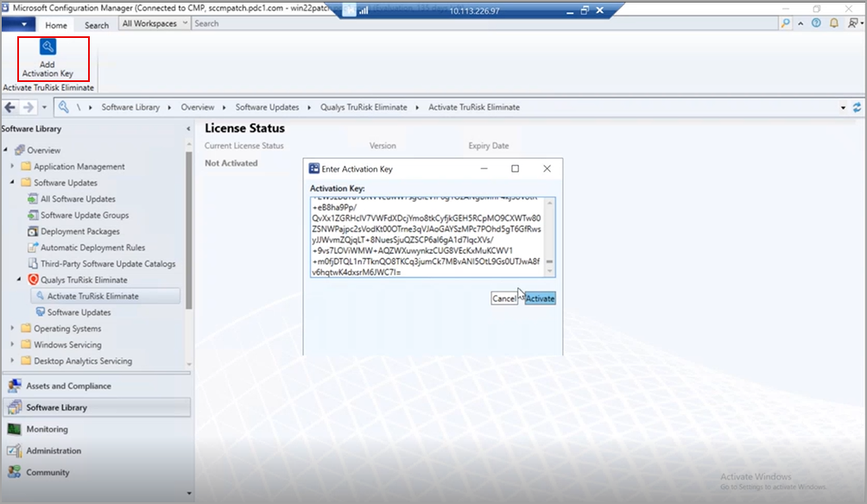Click the Activate button in the dialog
867x504 pixels.
(x=540, y=297)
